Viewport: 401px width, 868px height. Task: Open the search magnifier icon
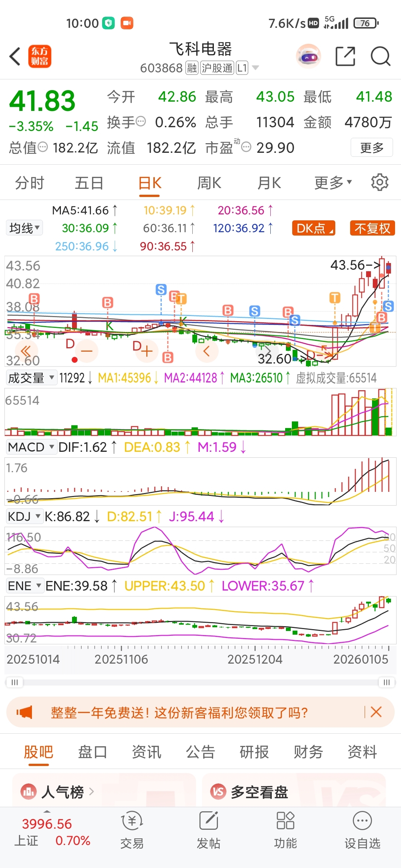(x=381, y=56)
